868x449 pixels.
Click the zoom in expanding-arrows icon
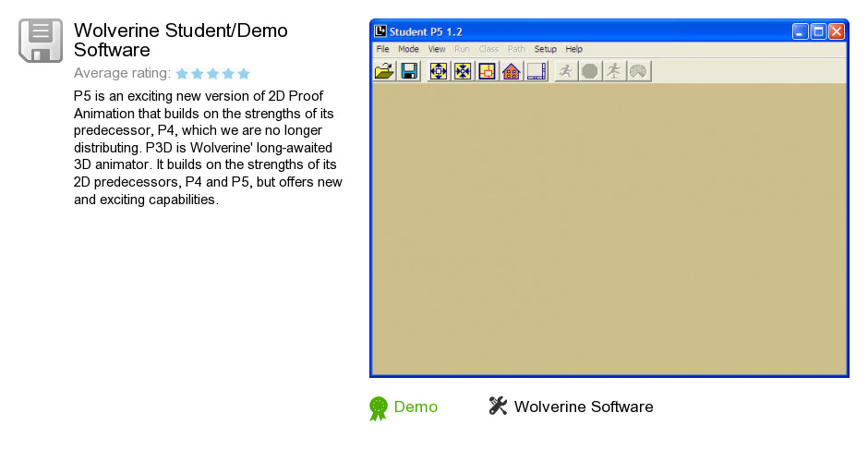(439, 71)
